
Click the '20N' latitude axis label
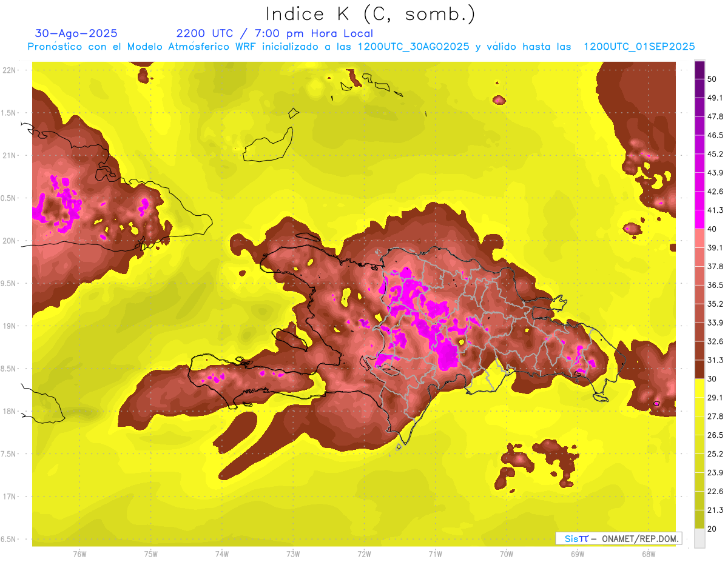10,241
